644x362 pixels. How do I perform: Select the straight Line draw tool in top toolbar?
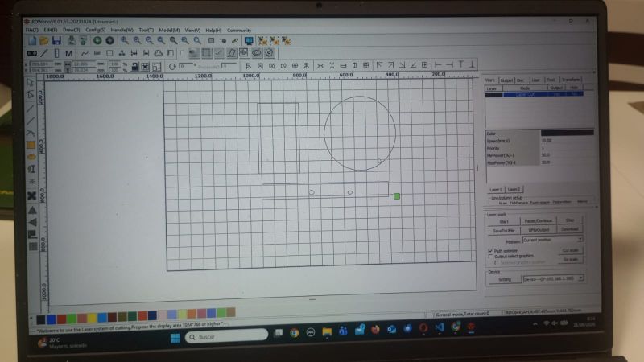(x=44, y=53)
